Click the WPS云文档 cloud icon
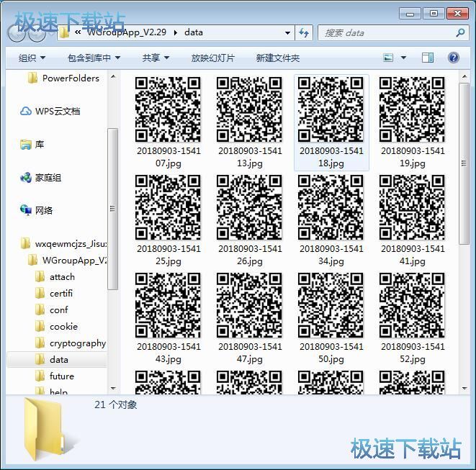The image size is (476, 470). [x=26, y=111]
